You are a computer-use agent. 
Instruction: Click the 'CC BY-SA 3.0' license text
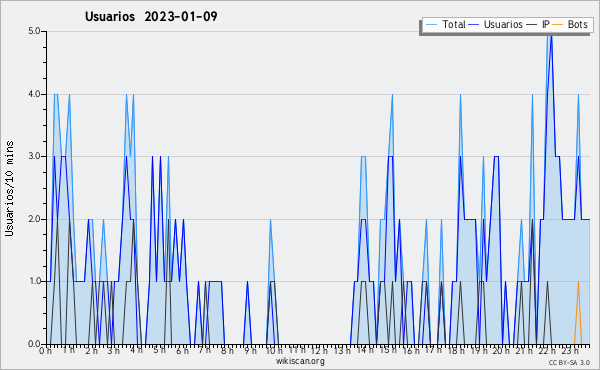point(569,363)
